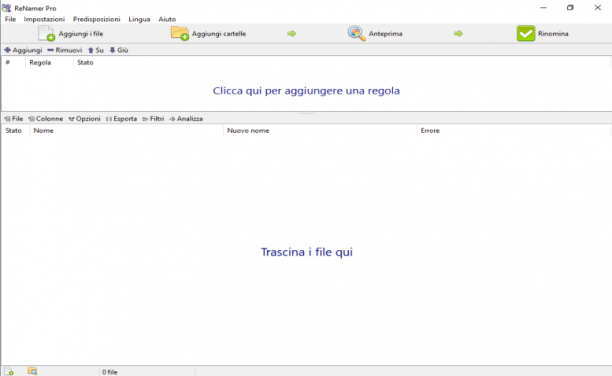Open the Lingua menu

tap(139, 19)
